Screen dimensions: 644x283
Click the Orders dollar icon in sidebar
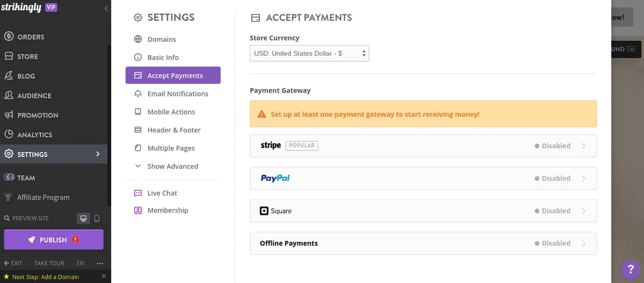click(9, 36)
